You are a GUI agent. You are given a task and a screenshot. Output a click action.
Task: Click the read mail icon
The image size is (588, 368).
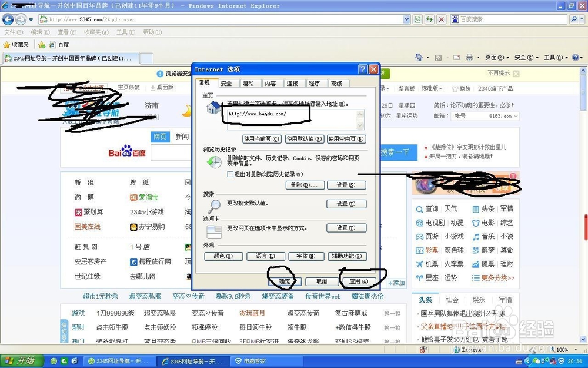tap(456, 58)
